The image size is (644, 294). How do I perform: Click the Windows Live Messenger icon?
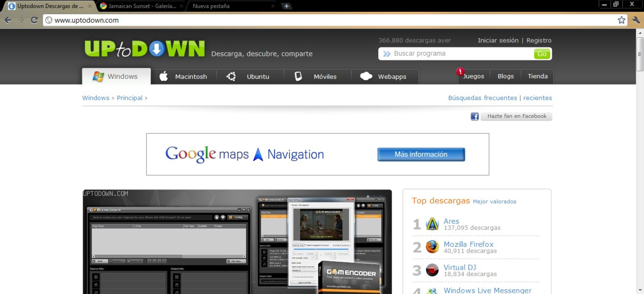coord(432,291)
